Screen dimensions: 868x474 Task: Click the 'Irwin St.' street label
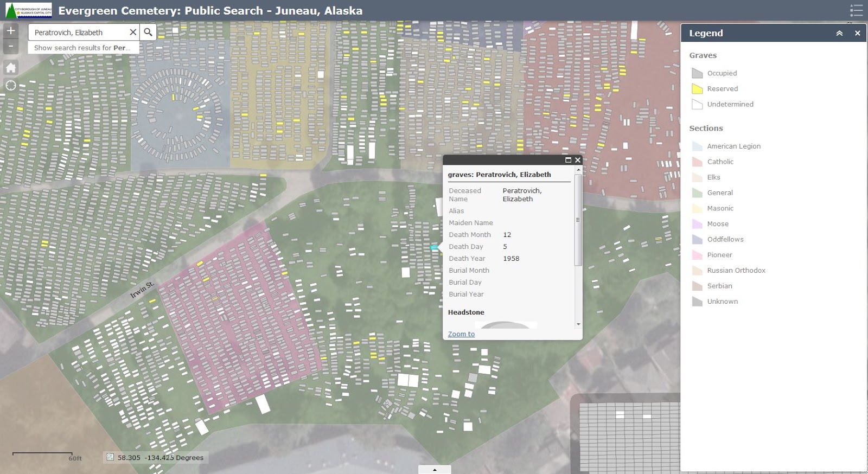[142, 290]
